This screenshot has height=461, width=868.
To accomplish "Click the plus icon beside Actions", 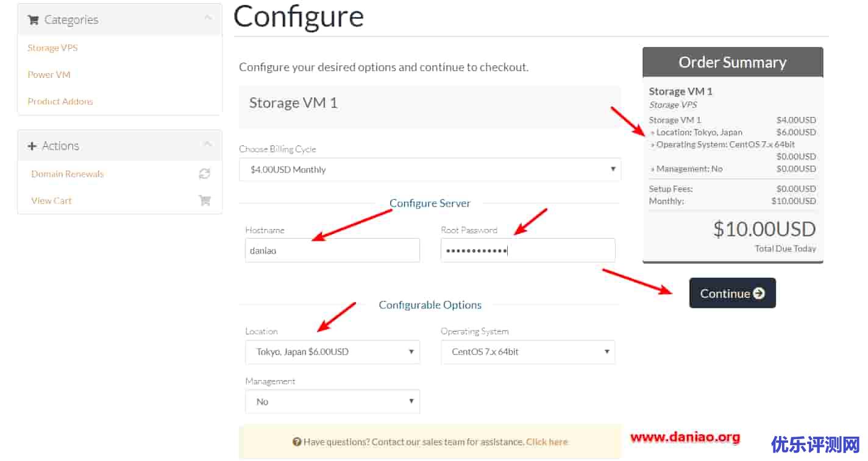I will 32,146.
